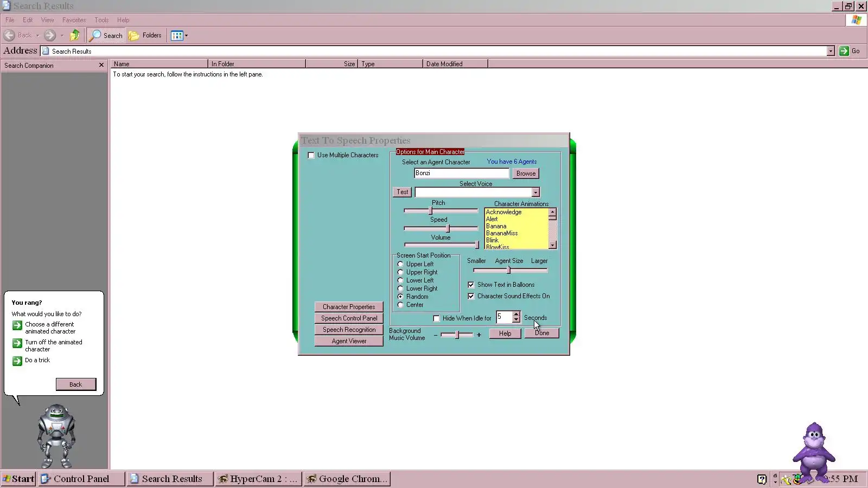Open the Views toolbar menu
This screenshot has height=488, width=868.
click(179, 35)
